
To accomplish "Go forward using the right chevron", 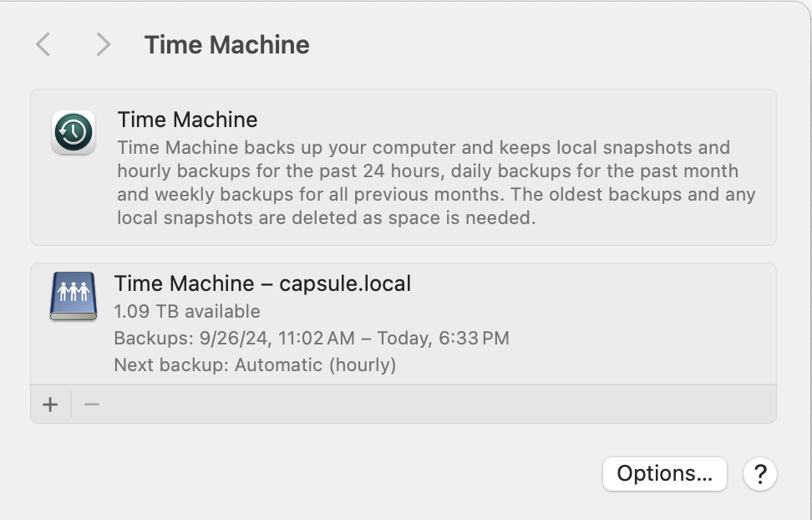I will [x=103, y=44].
